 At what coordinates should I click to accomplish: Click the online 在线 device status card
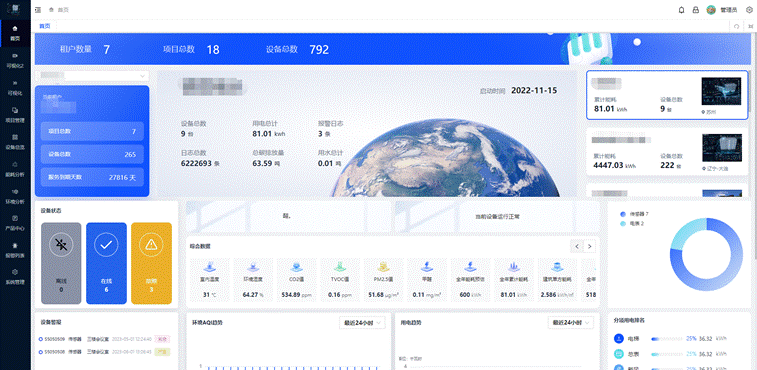(106, 263)
